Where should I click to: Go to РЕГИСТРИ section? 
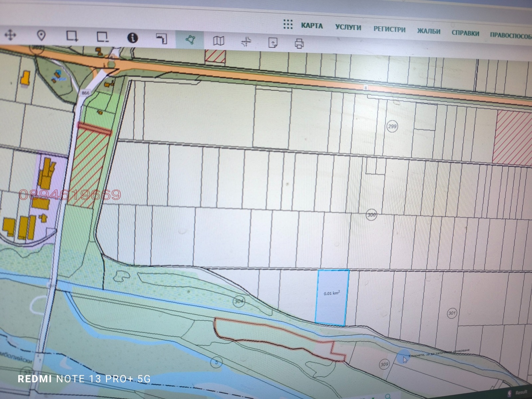pyautogui.click(x=389, y=30)
